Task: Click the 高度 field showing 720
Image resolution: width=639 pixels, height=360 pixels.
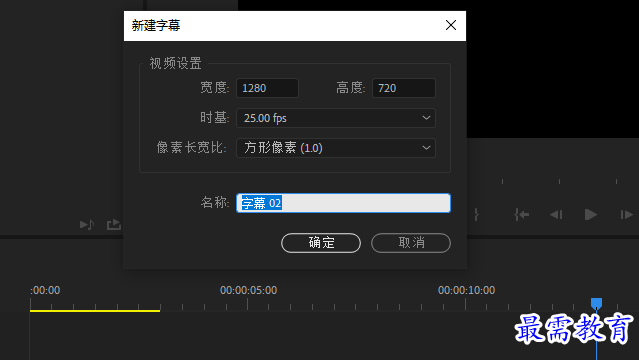Action: pyautogui.click(x=403, y=88)
